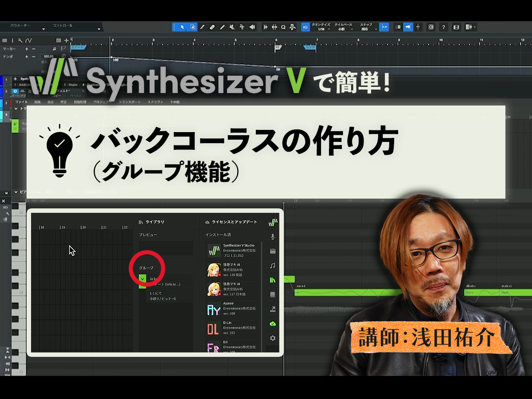Viewport: 532px width, 399px height.
Task: Open help with question mark icon
Action: tap(443, 27)
